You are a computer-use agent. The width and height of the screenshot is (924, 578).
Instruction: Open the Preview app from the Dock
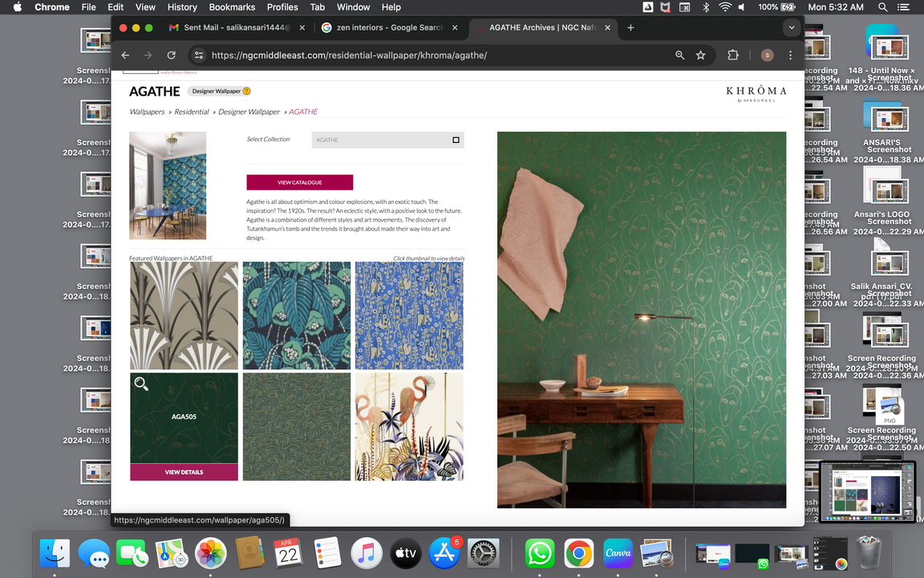pyautogui.click(x=656, y=553)
